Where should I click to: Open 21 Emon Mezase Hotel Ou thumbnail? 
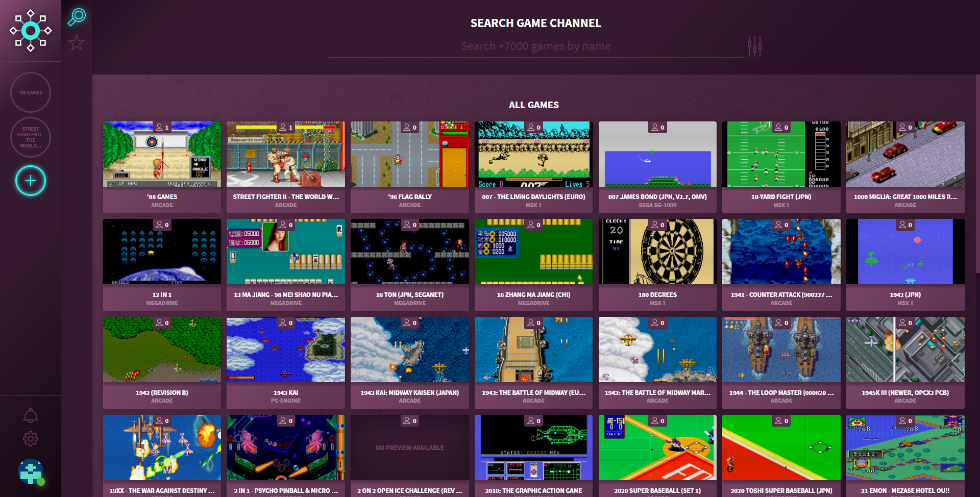(x=905, y=448)
